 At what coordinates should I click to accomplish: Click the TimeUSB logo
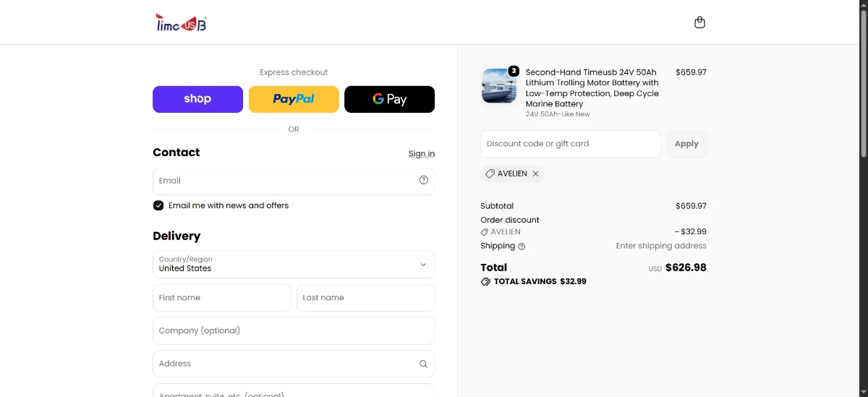[182, 22]
